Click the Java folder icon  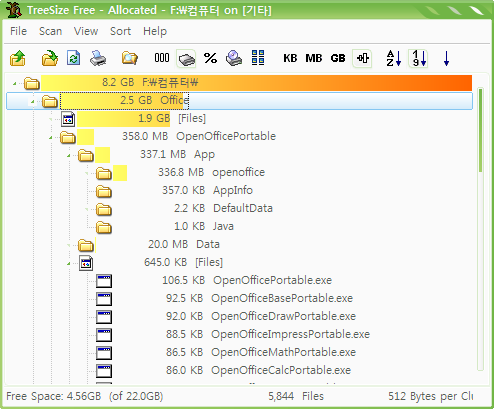(x=104, y=227)
